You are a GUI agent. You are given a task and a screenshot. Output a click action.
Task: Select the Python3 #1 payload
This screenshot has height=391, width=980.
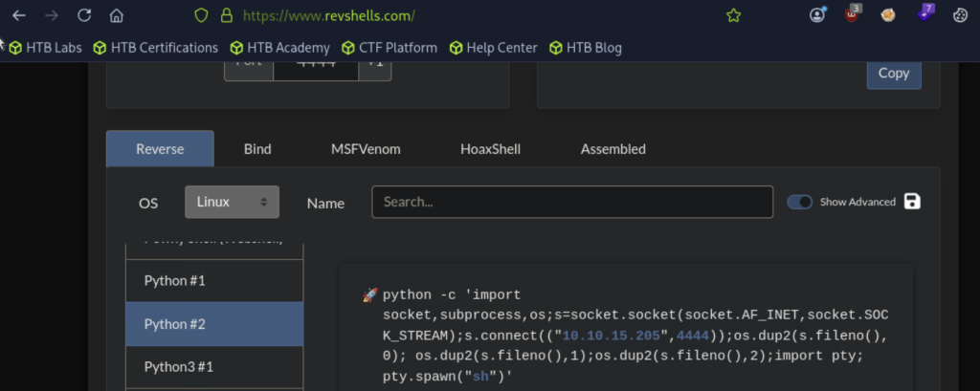(214, 367)
